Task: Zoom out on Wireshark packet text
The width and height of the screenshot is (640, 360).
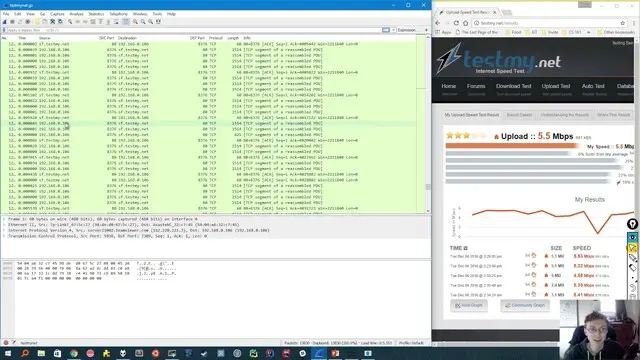Action: point(143,22)
